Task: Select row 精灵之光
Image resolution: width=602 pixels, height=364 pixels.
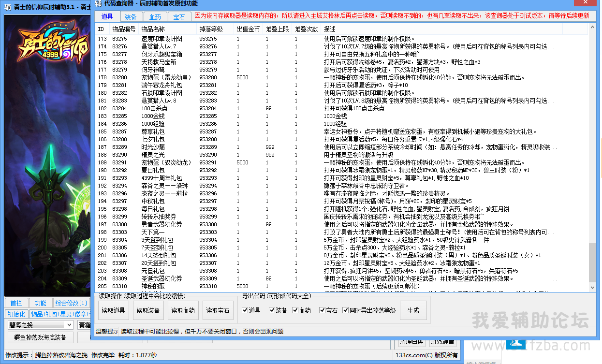Action: point(341,155)
